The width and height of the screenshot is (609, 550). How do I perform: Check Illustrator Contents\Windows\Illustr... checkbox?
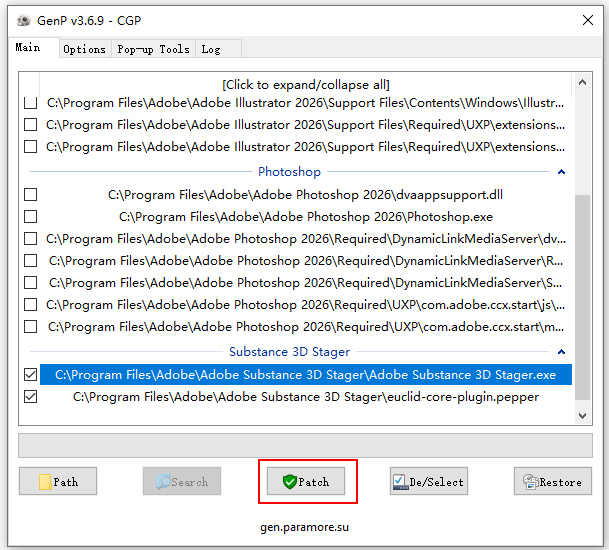(31, 103)
